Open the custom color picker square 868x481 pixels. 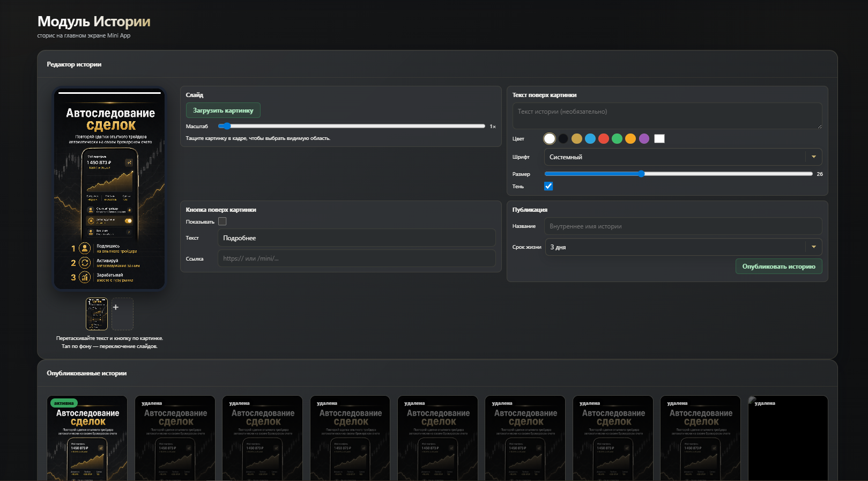659,139
